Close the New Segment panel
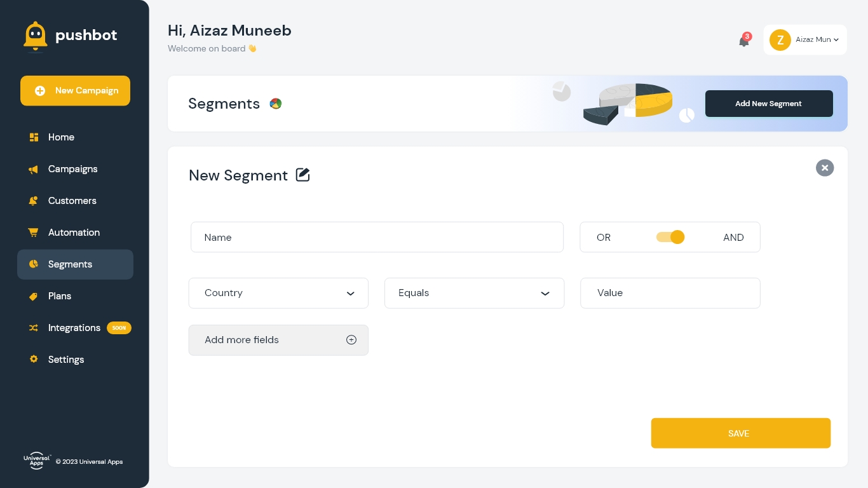The height and width of the screenshot is (488, 868). (825, 168)
